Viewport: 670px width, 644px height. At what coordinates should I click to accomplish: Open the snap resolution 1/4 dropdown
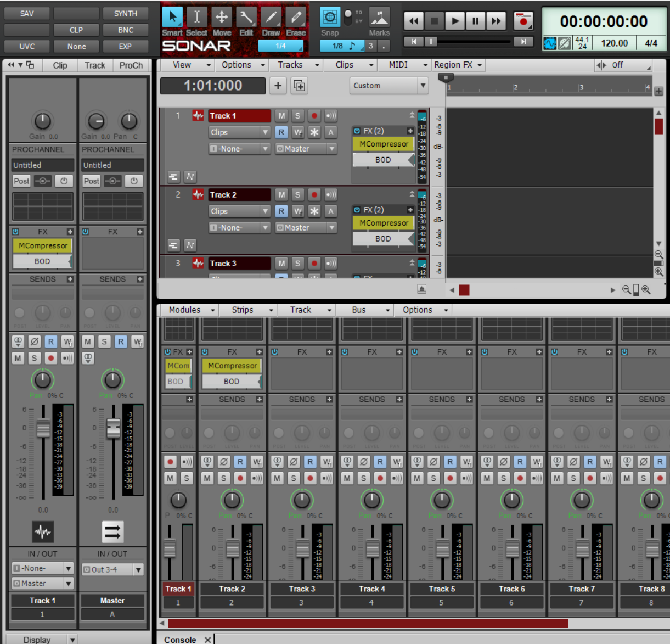pos(280,46)
